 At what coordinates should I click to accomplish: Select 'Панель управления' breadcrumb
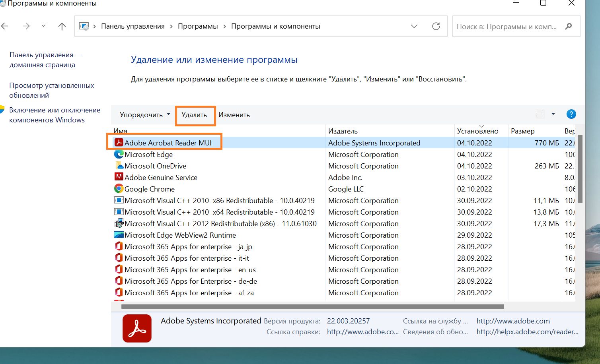[133, 26]
